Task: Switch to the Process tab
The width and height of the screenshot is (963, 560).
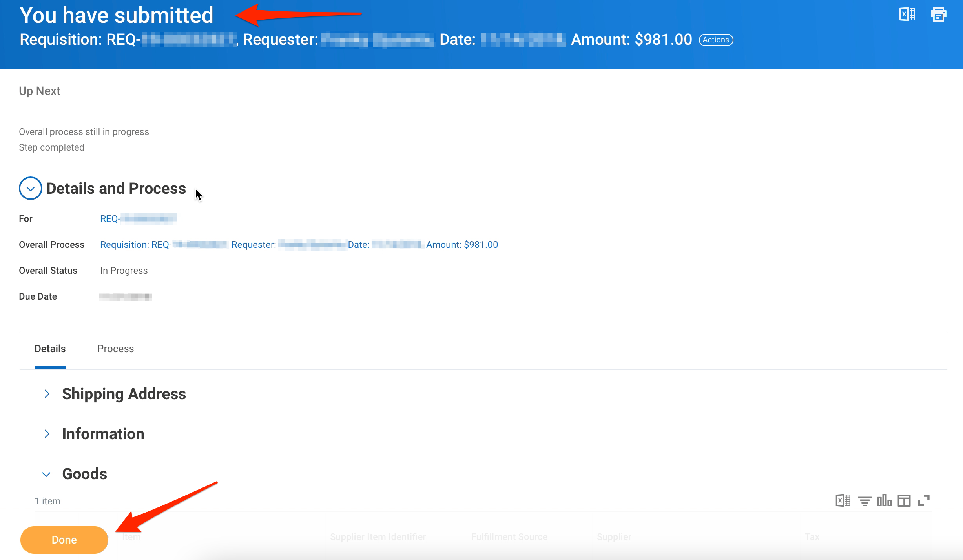Action: pyautogui.click(x=115, y=349)
